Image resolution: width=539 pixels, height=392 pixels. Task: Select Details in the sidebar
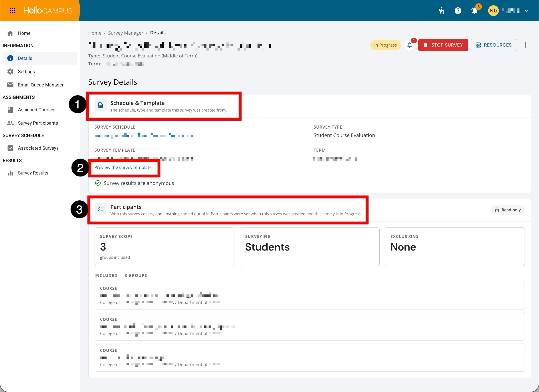[x=40, y=58]
